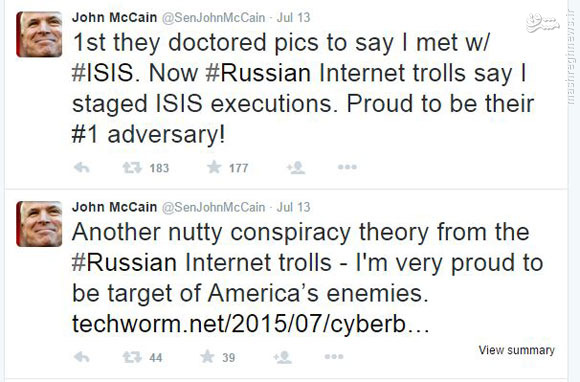Retweet the tweet with 44 retweets
Screen dimensions: 580x382
[132, 357]
